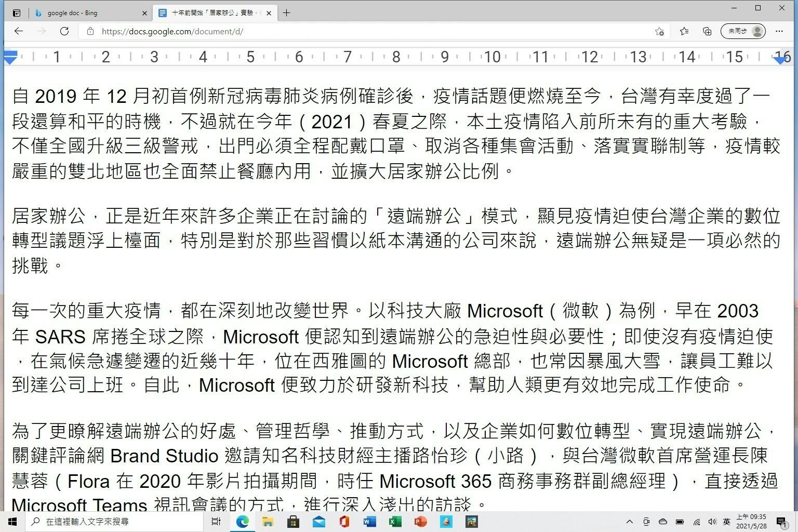Click the word '挑戰' in the document
Viewport: 798px width, 532px height.
[30, 265]
